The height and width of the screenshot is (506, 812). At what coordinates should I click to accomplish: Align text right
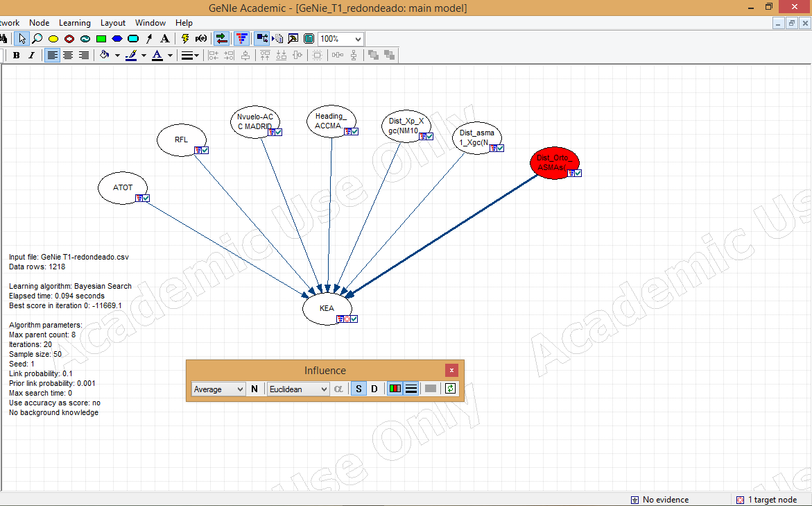83,55
